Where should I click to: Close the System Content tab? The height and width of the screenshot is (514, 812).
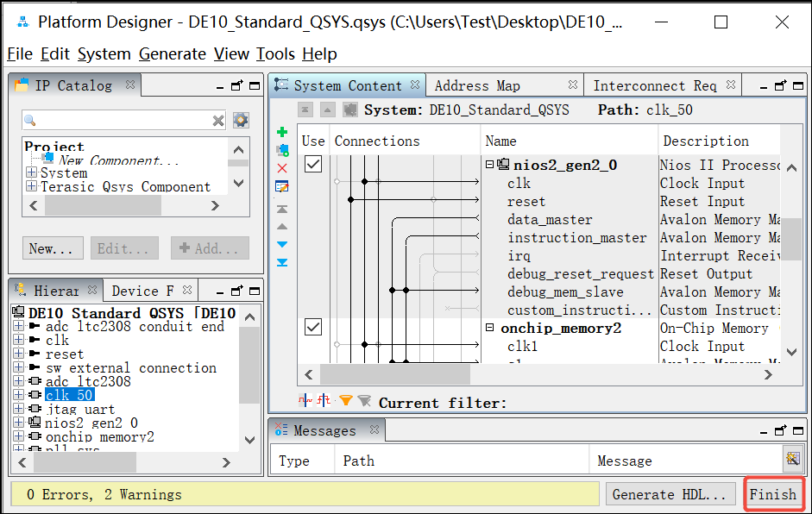click(415, 85)
